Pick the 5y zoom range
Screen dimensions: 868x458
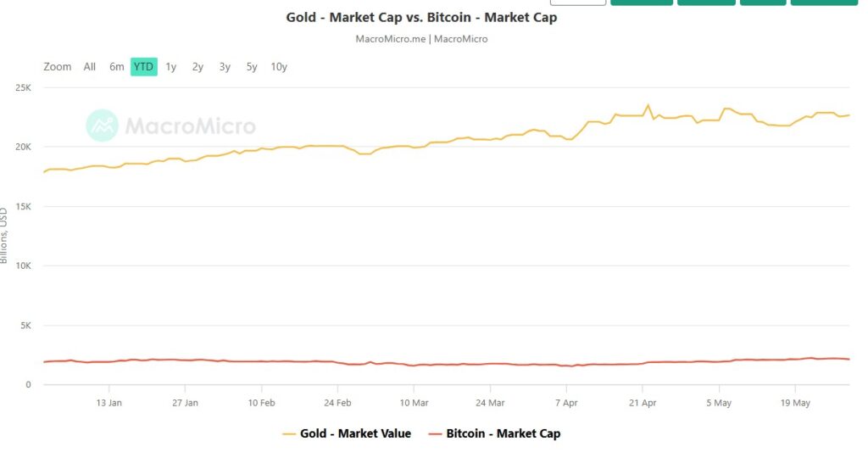click(252, 67)
